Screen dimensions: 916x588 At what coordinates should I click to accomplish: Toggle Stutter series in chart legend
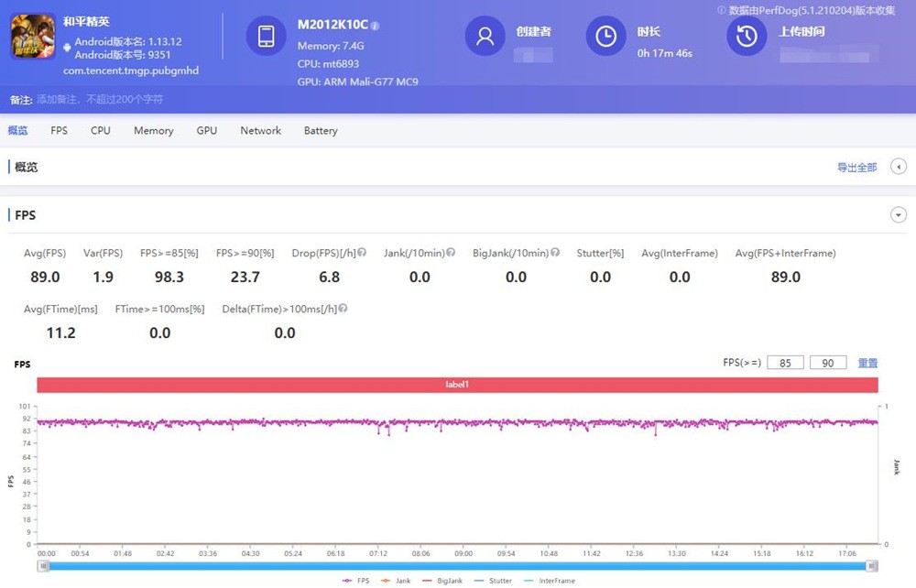pos(493,581)
